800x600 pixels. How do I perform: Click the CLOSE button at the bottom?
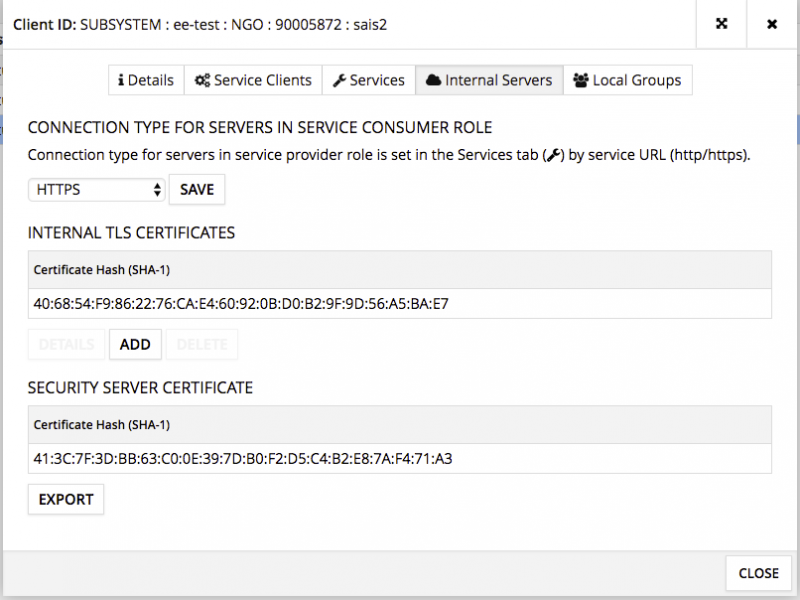click(758, 573)
